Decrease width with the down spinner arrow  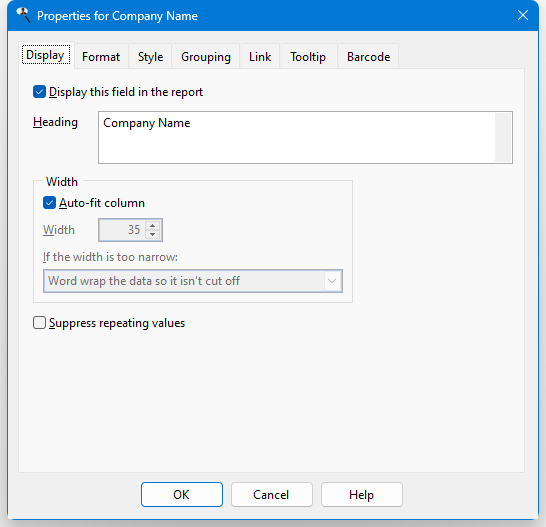[153, 234]
